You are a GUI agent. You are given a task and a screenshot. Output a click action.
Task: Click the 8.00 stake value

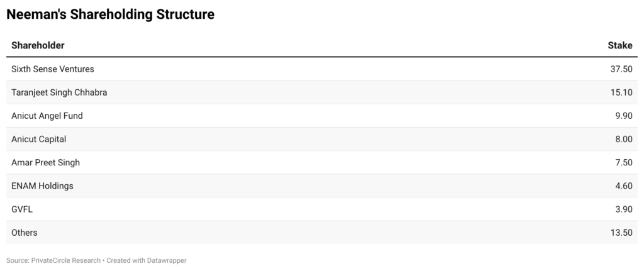pos(623,139)
